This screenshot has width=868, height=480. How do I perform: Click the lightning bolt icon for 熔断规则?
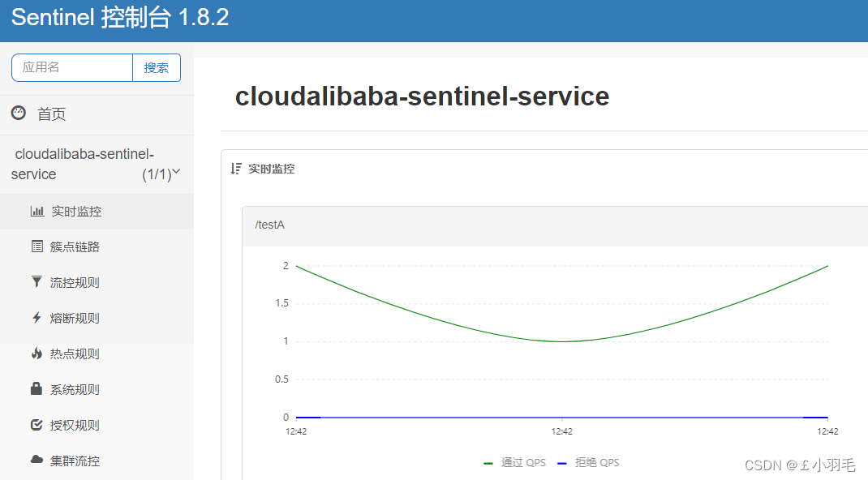click(x=37, y=318)
